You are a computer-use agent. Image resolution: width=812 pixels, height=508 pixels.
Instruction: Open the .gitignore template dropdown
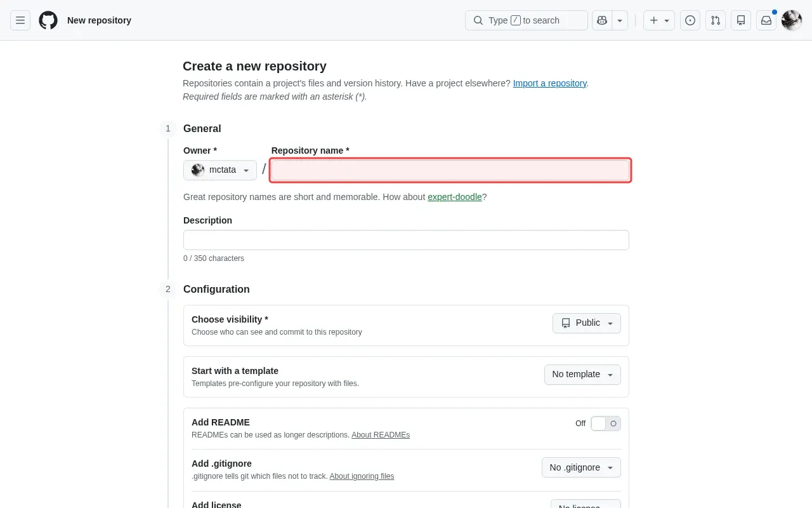pyautogui.click(x=580, y=467)
